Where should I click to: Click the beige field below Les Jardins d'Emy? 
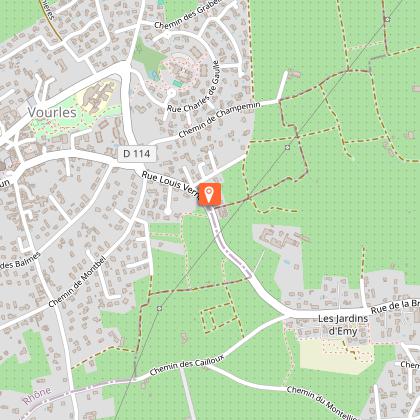pyautogui.click(x=335, y=356)
